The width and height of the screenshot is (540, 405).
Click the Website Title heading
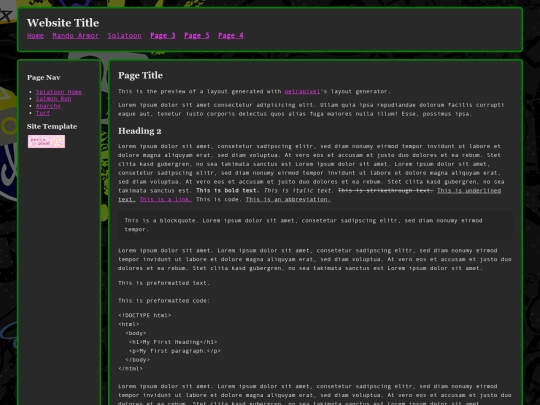tap(63, 23)
